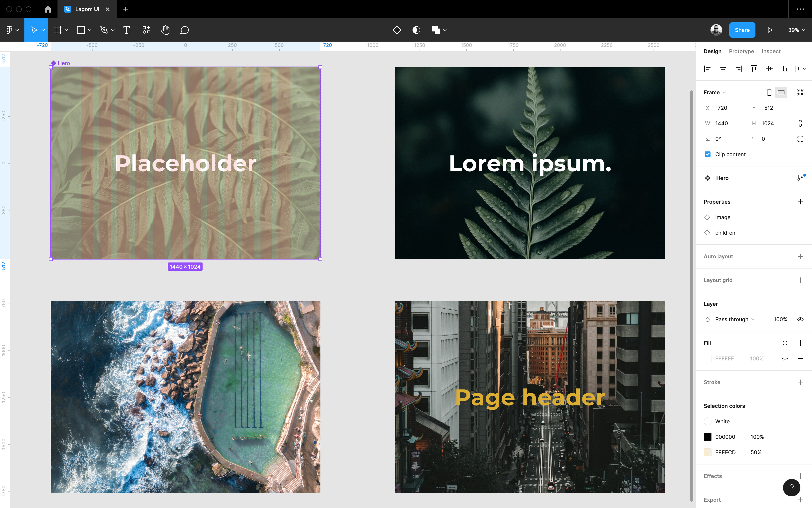
Task: Show the hidden FFFFFF fill
Action: click(x=785, y=359)
